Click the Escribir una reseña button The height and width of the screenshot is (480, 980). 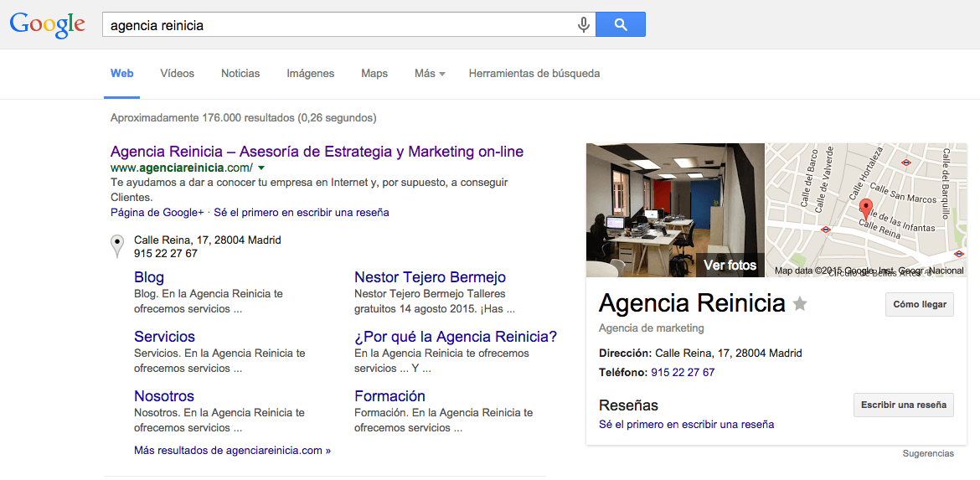(903, 405)
